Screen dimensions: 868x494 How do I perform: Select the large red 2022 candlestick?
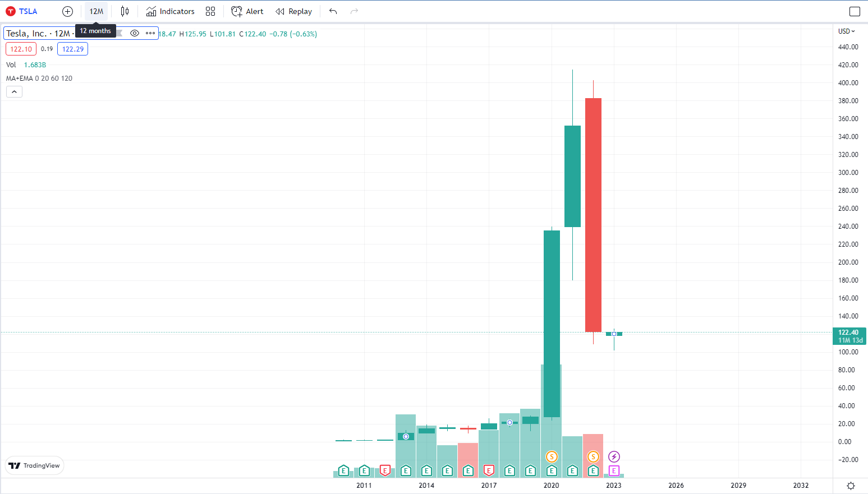tap(593, 215)
